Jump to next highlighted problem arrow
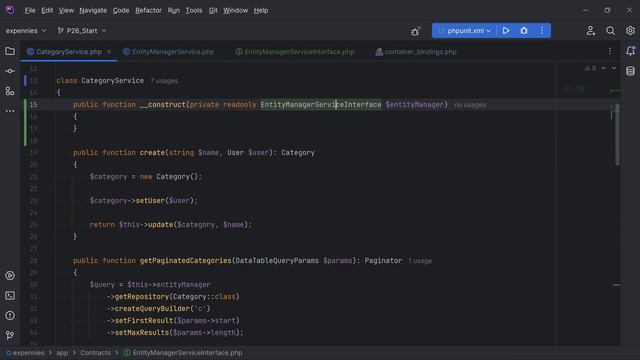 (x=613, y=68)
